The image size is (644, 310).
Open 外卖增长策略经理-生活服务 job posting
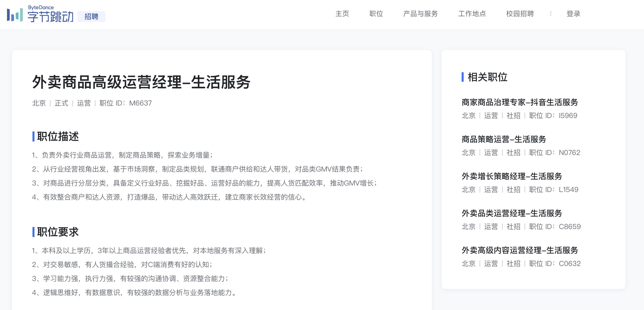[x=512, y=177]
